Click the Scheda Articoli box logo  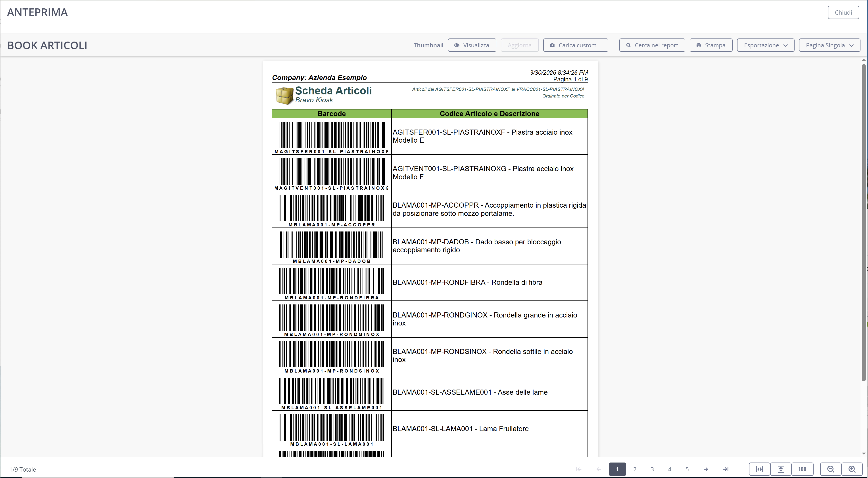(x=284, y=96)
